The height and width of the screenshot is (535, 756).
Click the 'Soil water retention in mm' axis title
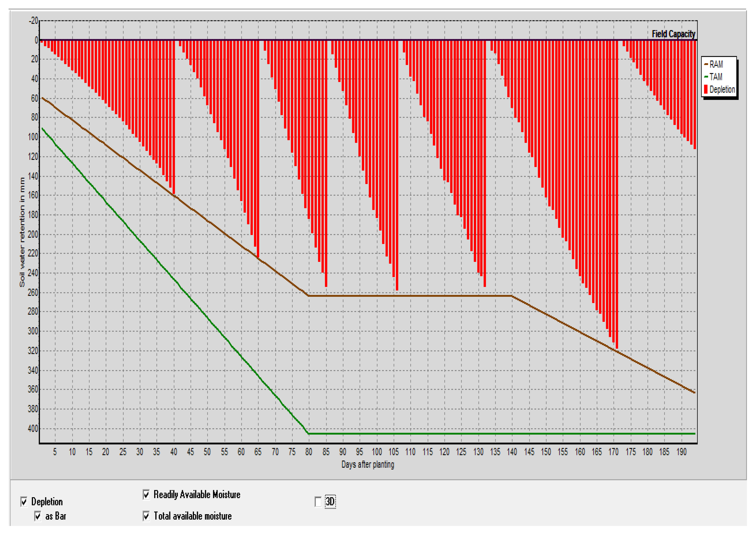pos(22,232)
